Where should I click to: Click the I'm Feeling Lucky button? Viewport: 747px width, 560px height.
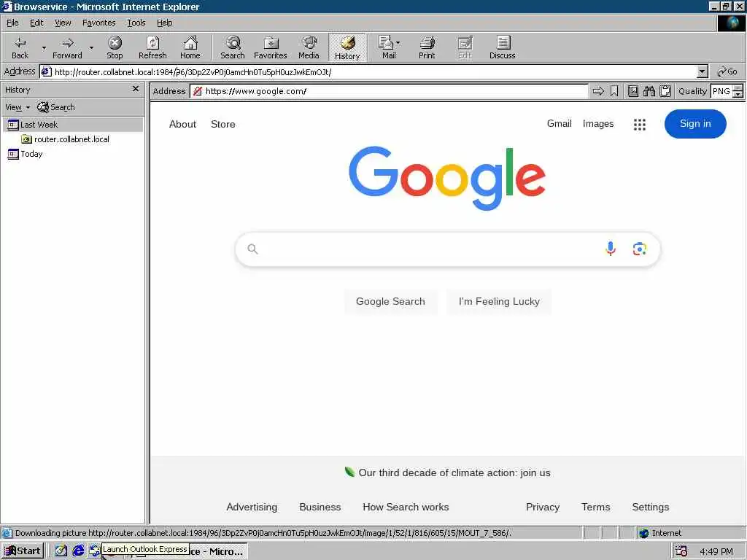[499, 301]
